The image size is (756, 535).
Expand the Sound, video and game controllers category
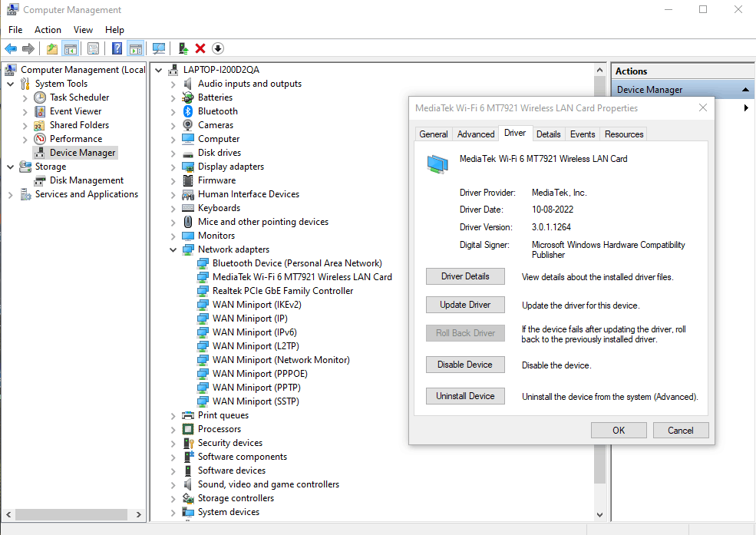[x=173, y=484]
